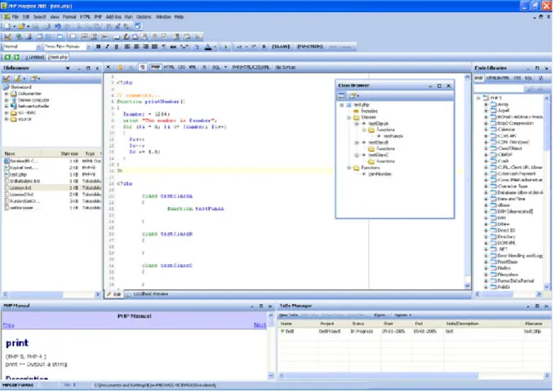The image size is (554, 392).
Task: Toggle italic formatting
Action: click(107, 46)
